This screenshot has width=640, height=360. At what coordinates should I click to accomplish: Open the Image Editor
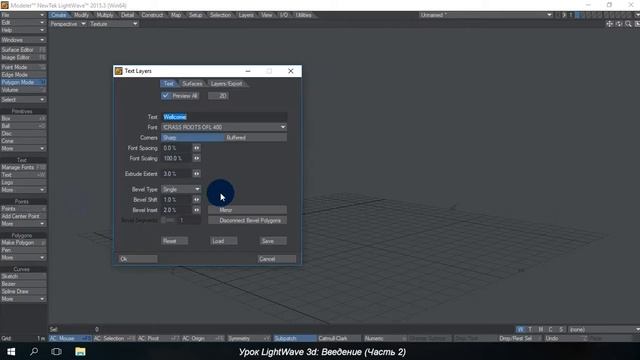coord(23,57)
